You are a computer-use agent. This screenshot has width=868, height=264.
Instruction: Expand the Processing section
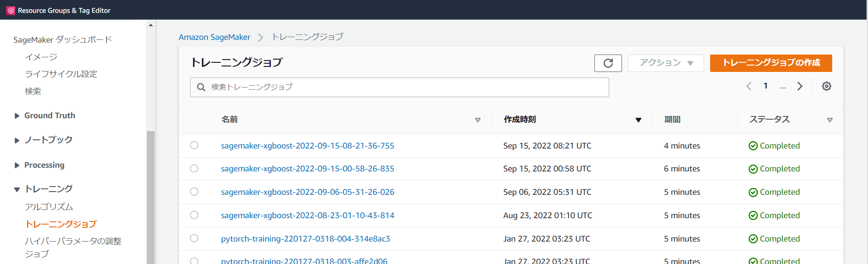[17, 165]
